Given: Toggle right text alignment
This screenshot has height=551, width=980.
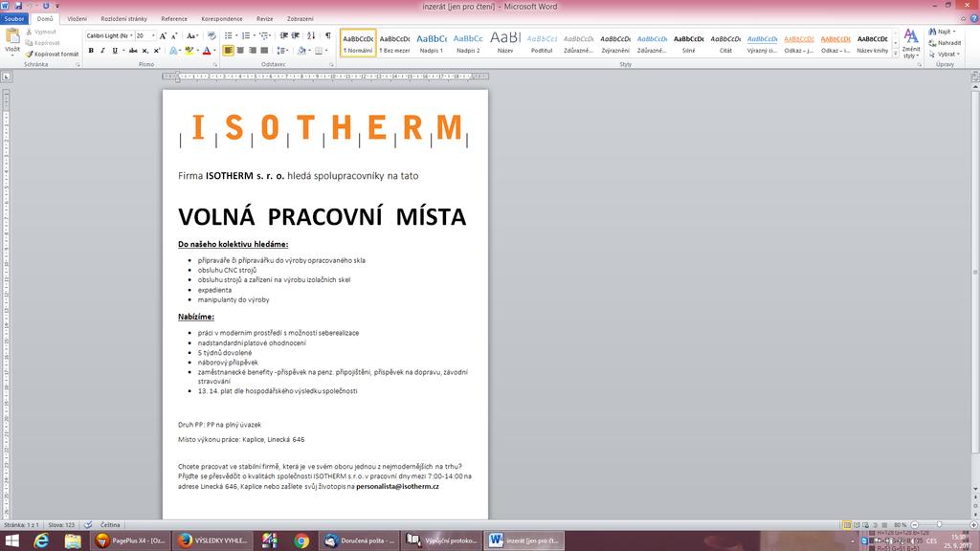Looking at the screenshot, I should pyautogui.click(x=253, y=51).
